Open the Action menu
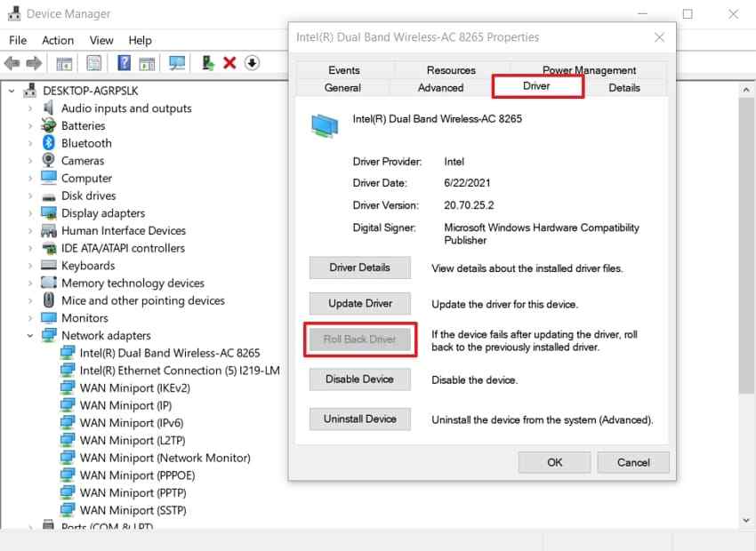Viewport: 756px width, 551px height. (58, 40)
